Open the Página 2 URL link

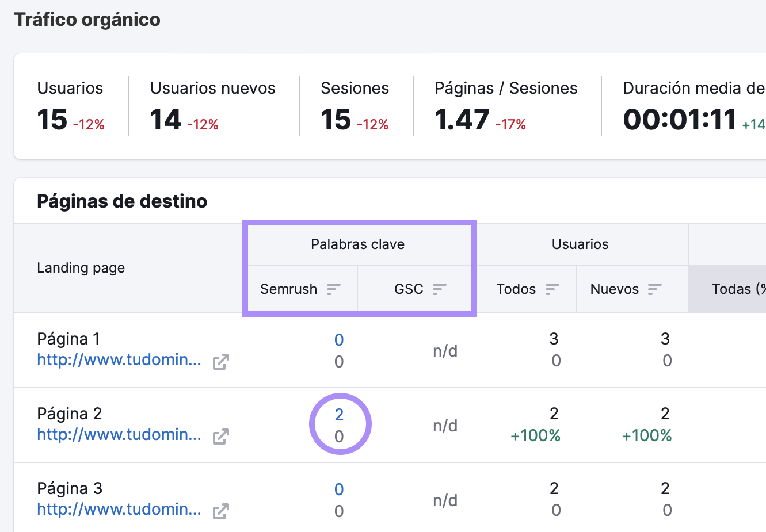point(119,435)
